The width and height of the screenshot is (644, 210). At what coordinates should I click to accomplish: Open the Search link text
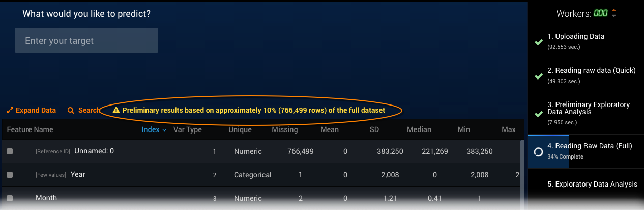[x=89, y=110]
